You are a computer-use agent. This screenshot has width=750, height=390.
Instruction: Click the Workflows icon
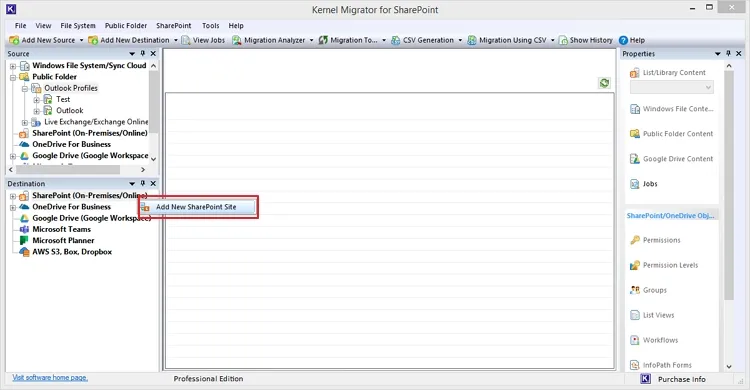[635, 340]
